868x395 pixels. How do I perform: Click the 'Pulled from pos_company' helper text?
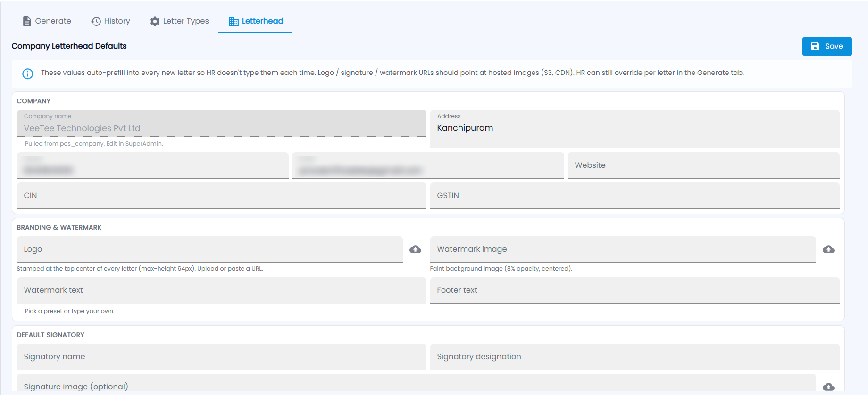(94, 144)
